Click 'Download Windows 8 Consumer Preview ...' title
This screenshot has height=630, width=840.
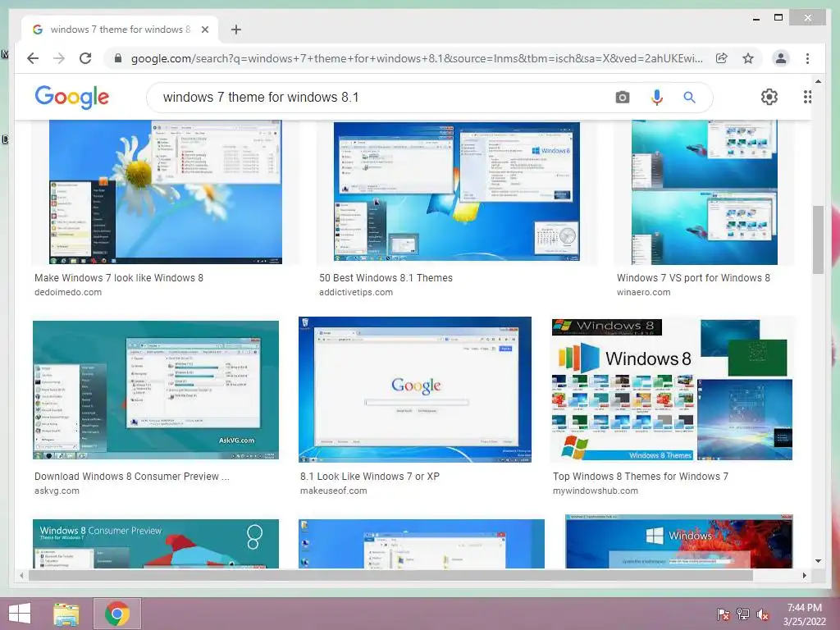tap(132, 477)
